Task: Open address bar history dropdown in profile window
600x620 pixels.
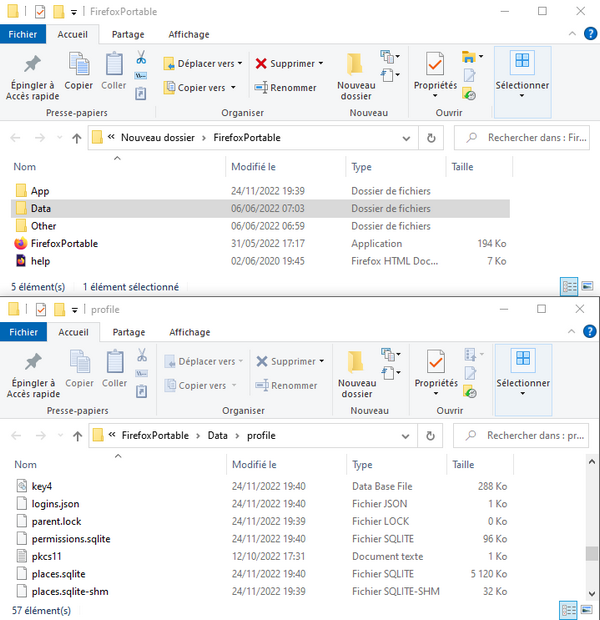Action: click(x=405, y=436)
